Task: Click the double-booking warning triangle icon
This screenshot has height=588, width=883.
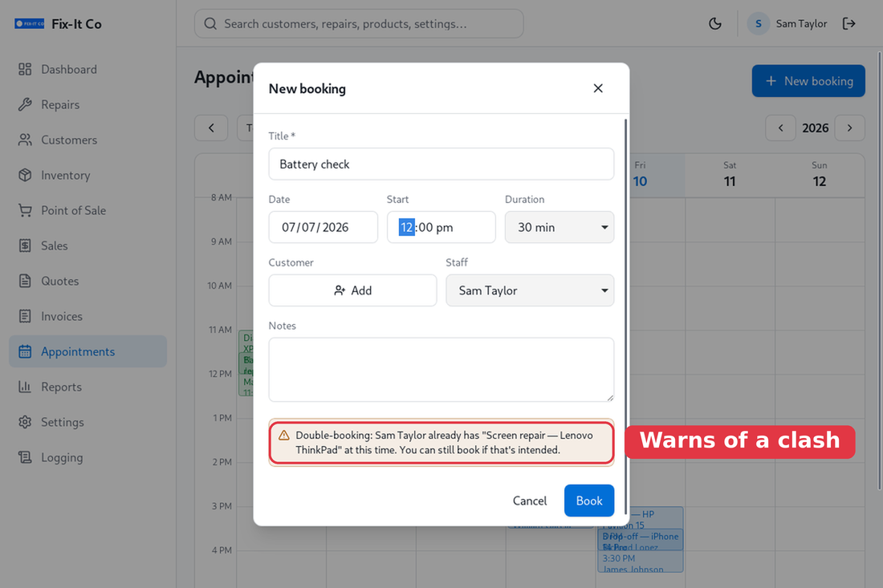Action: click(284, 436)
